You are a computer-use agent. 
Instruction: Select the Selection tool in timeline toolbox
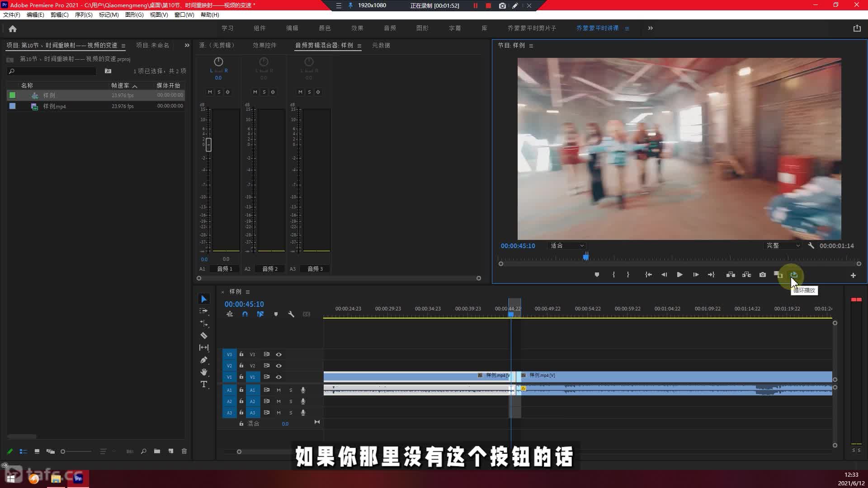click(204, 299)
